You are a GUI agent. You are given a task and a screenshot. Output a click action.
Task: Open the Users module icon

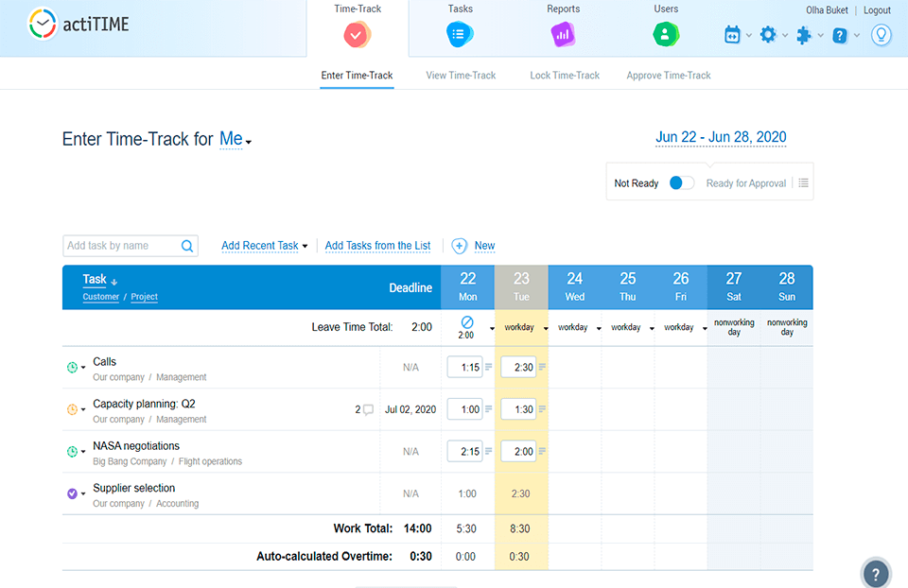tap(666, 34)
